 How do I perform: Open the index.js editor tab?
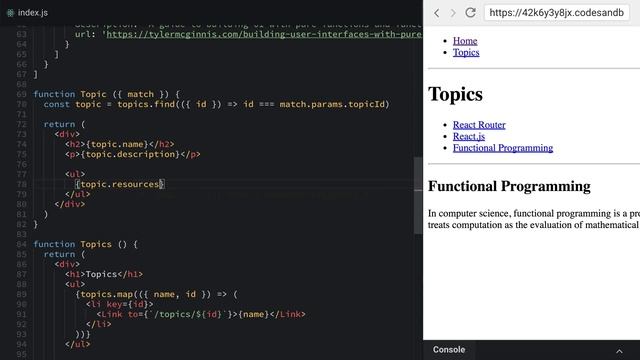point(27,13)
